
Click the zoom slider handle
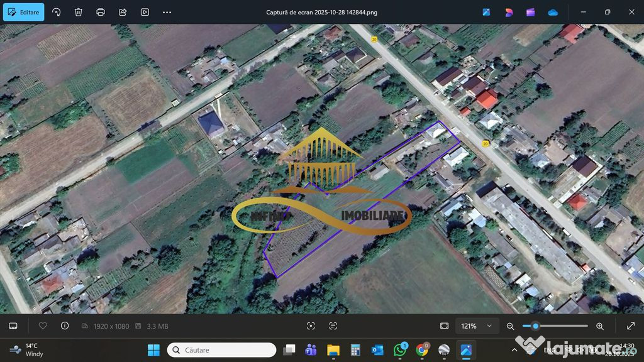point(535,326)
